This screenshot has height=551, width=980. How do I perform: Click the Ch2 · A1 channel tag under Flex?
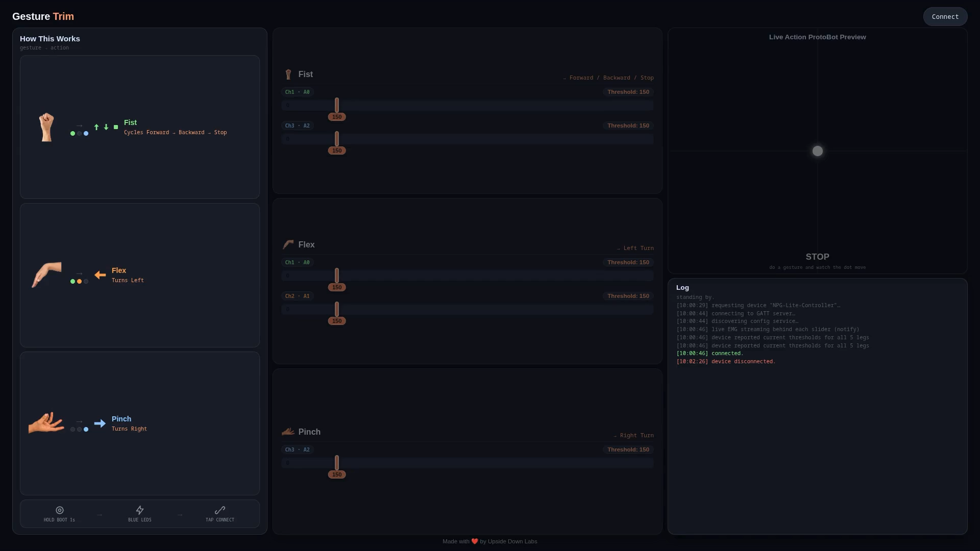297,296
